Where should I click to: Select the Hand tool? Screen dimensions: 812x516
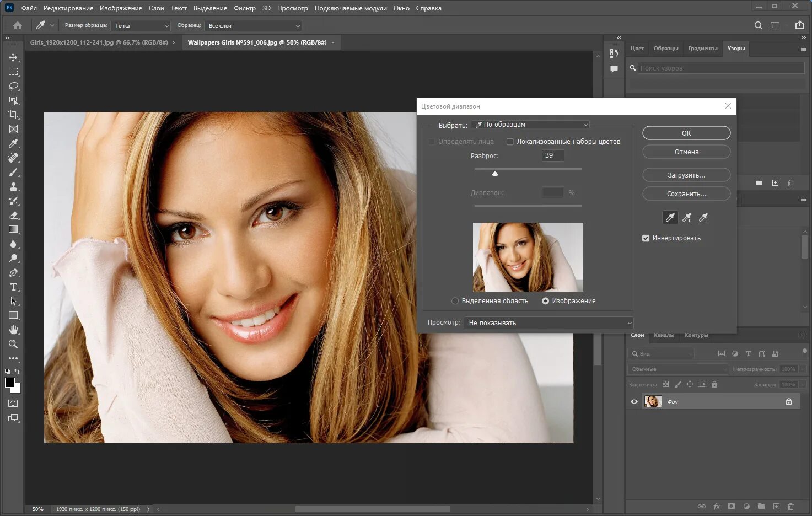tap(13, 330)
